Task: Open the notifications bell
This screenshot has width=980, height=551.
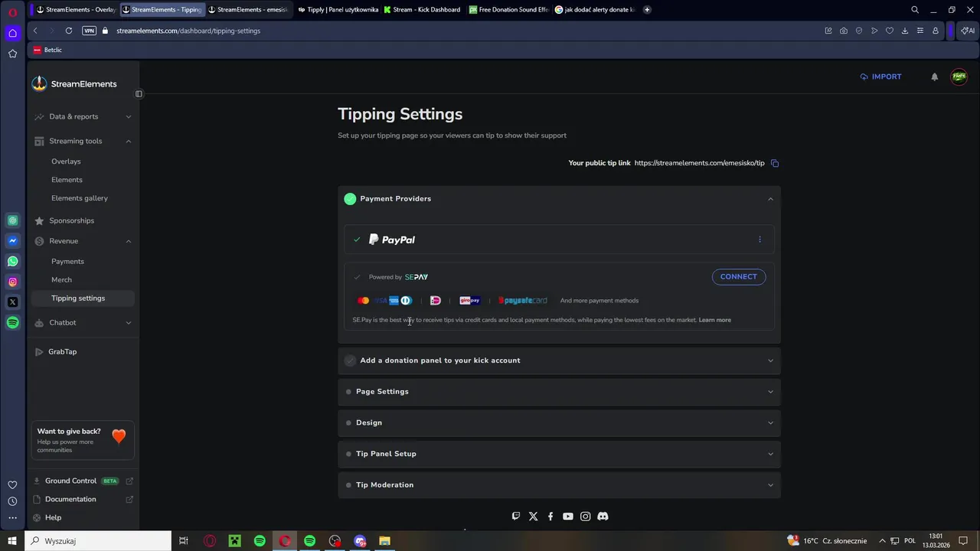Action: [934, 77]
